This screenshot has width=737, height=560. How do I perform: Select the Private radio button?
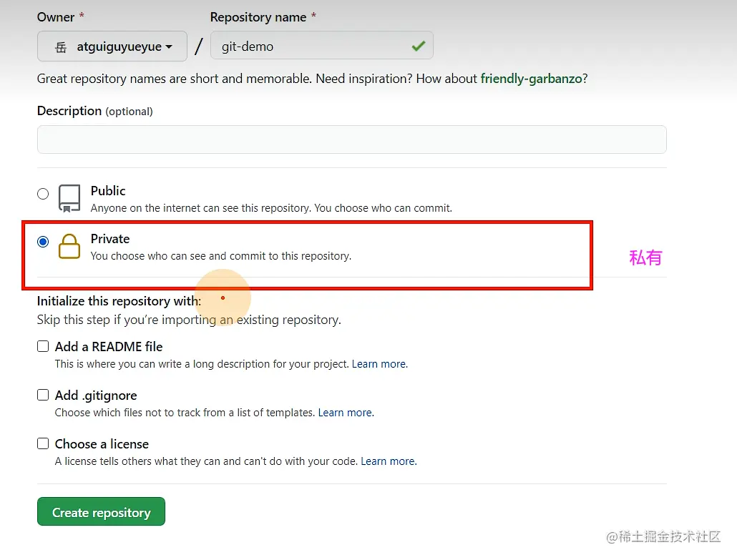click(x=43, y=242)
